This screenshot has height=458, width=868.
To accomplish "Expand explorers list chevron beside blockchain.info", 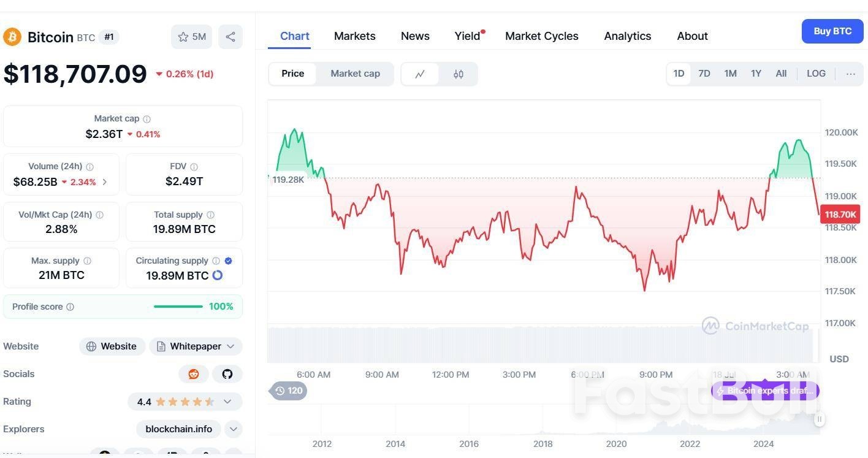I will [x=233, y=429].
